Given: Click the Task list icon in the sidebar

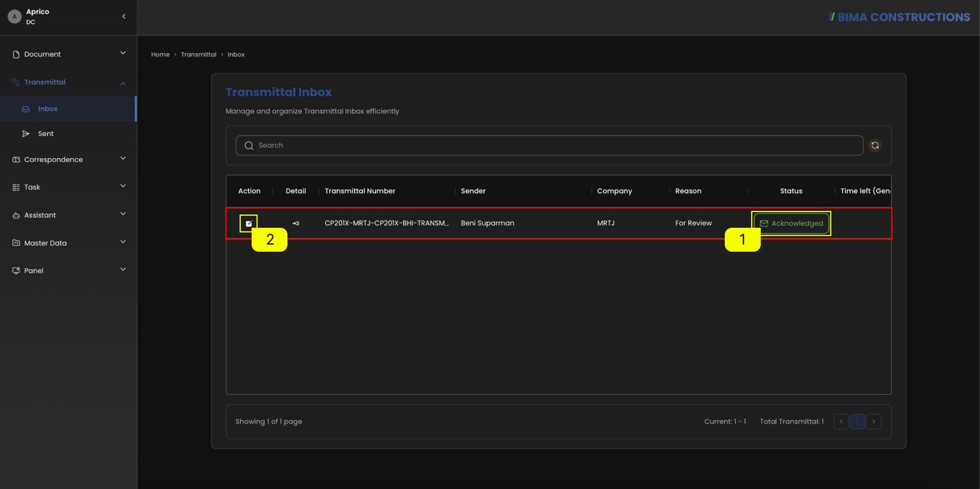Looking at the screenshot, I should point(16,188).
